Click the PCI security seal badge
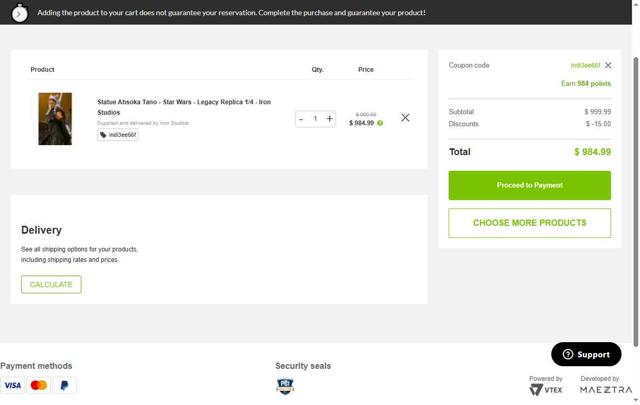 point(285,386)
